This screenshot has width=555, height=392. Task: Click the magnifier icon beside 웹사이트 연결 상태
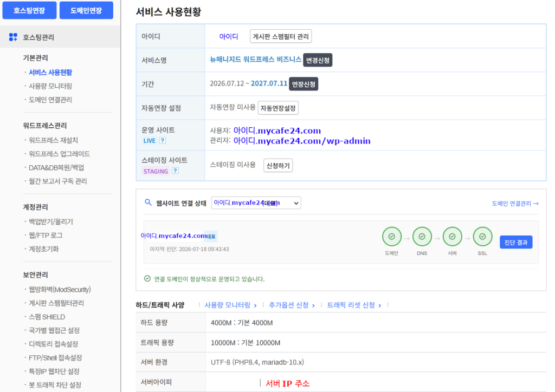(148, 202)
